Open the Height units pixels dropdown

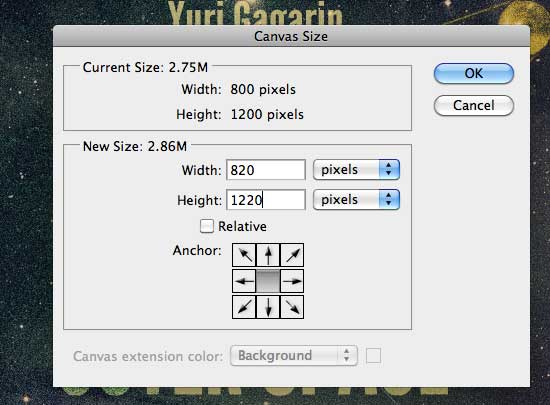356,200
